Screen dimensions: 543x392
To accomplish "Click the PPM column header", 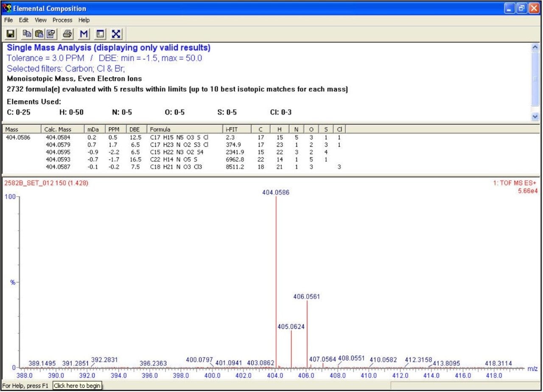I will point(115,129).
